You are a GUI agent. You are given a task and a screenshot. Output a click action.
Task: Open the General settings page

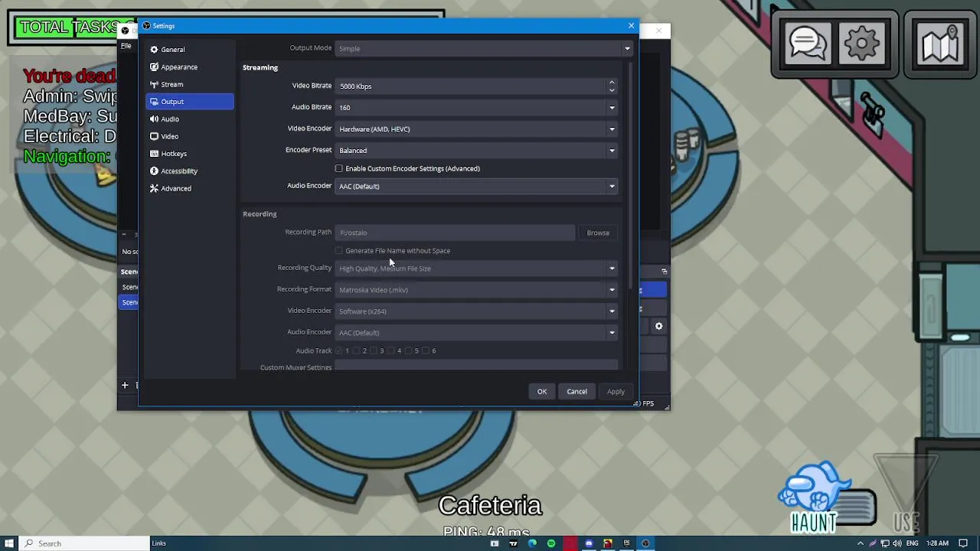coord(189,50)
